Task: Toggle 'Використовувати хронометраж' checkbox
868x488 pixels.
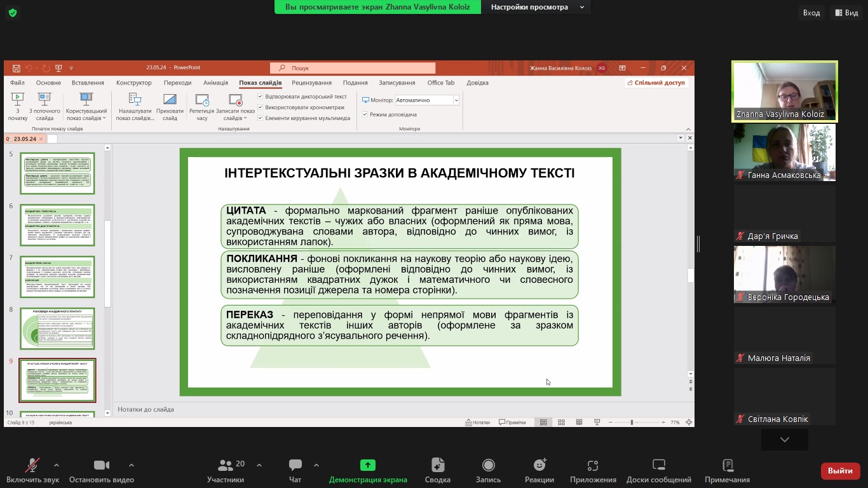Action: coord(261,107)
